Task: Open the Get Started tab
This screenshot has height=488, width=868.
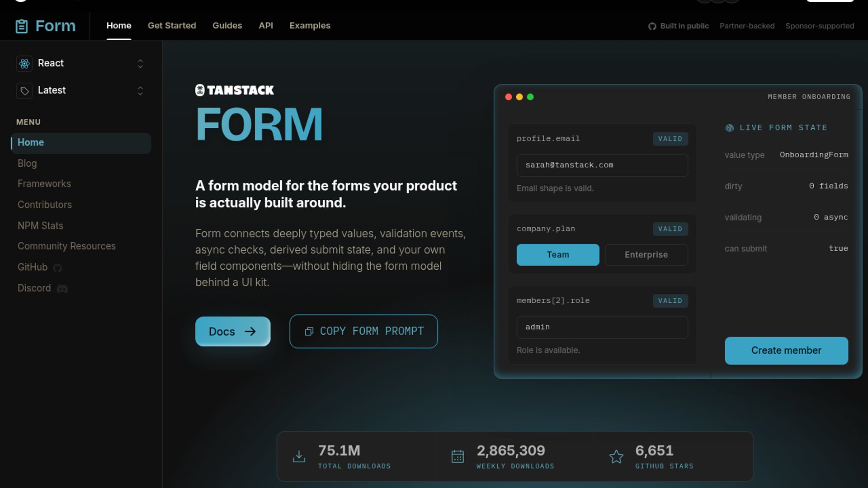Action: pyautogui.click(x=172, y=26)
